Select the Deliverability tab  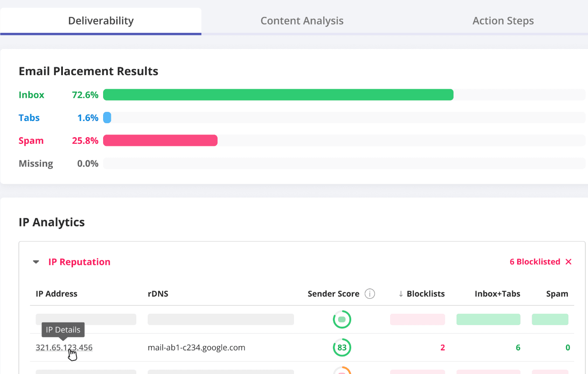click(x=101, y=21)
